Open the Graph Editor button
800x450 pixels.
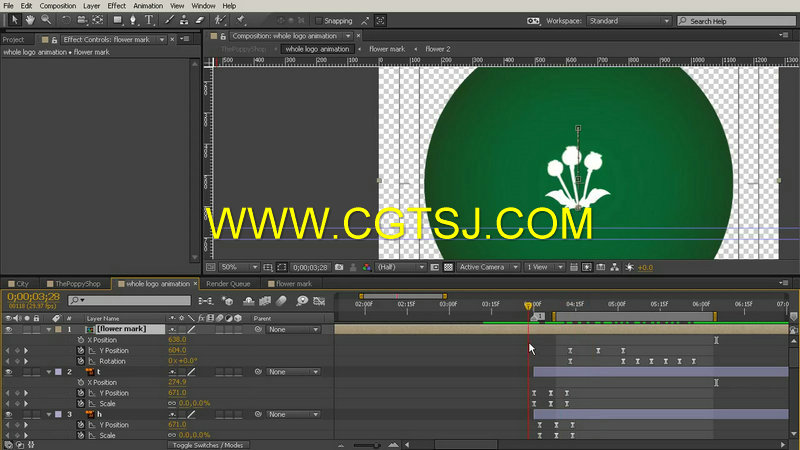point(319,301)
